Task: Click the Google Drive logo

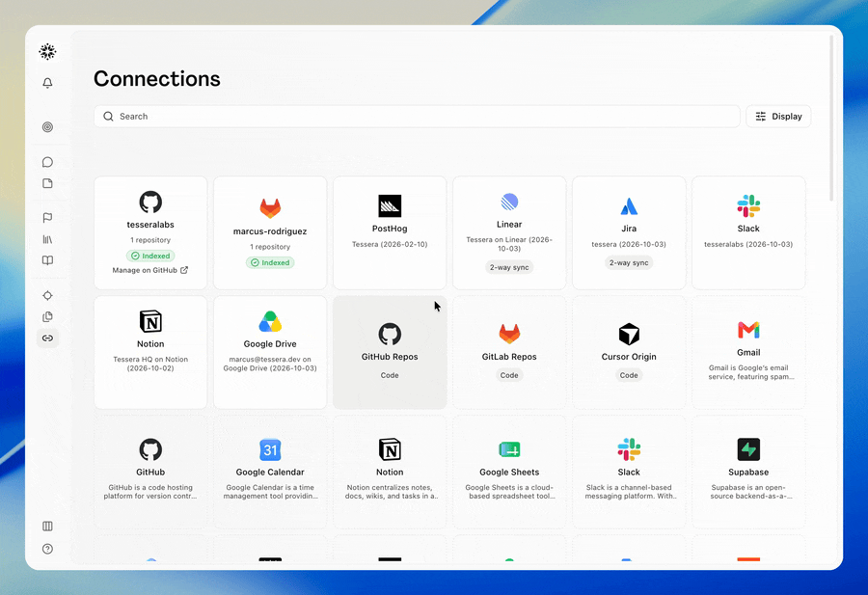Action: [270, 321]
